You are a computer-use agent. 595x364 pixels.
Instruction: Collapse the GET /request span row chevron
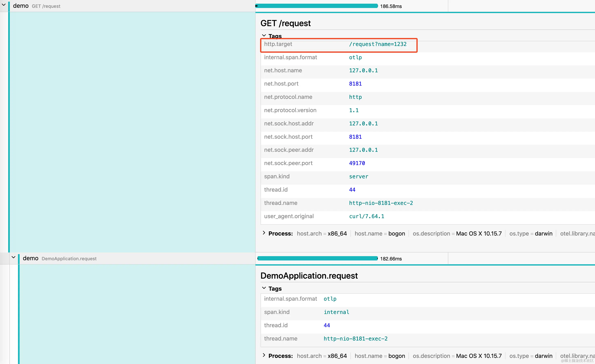click(4, 4)
